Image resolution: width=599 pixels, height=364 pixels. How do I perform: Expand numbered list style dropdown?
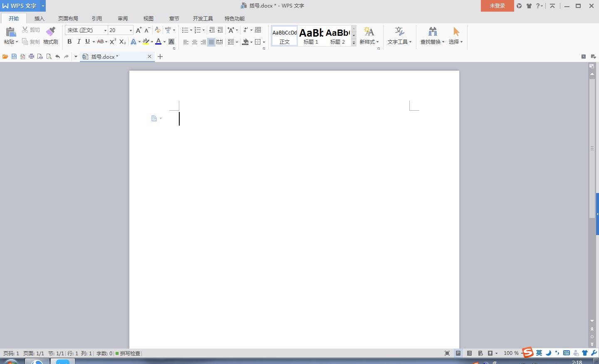coord(203,30)
